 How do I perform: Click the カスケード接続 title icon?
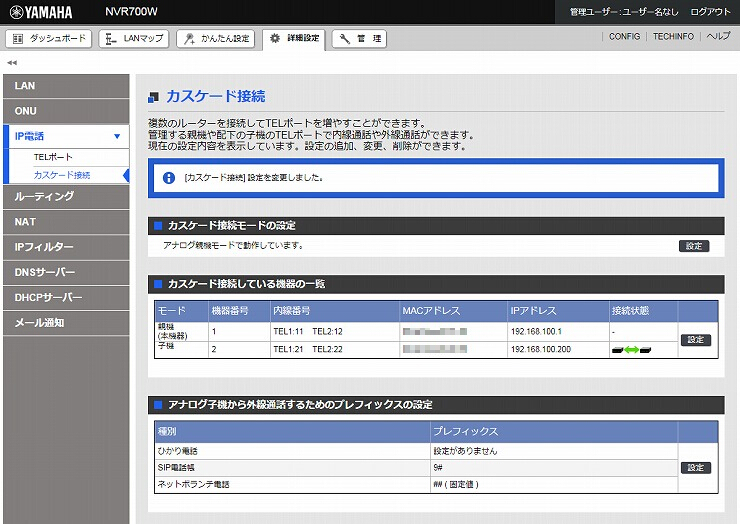coord(153,97)
